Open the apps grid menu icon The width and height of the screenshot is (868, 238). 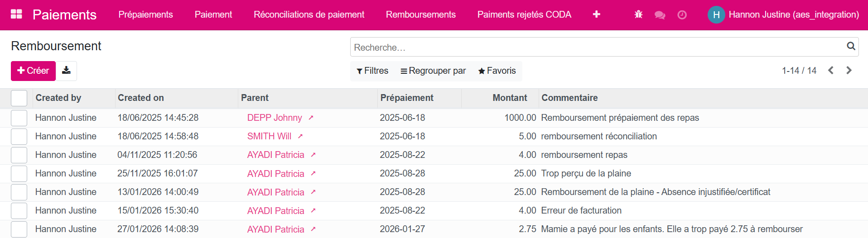(x=16, y=14)
